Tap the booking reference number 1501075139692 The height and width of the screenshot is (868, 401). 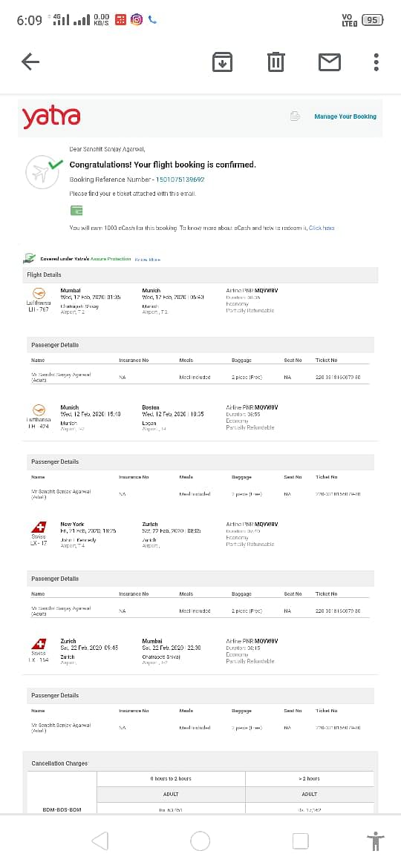pos(180,180)
